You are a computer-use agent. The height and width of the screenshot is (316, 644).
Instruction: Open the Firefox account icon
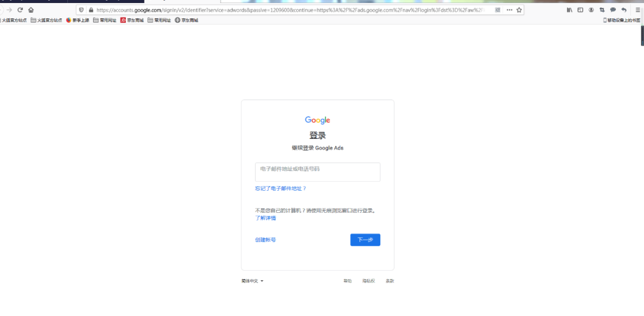point(591,10)
